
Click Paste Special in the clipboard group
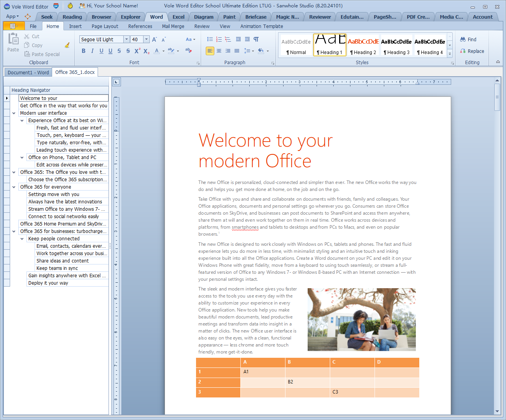click(42, 54)
